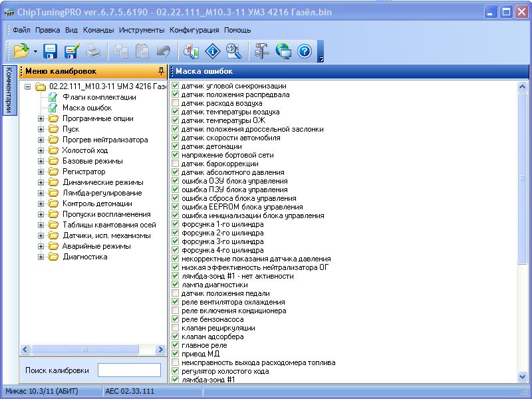
Task: Click the blue diamond info icon
Action: [x=212, y=51]
